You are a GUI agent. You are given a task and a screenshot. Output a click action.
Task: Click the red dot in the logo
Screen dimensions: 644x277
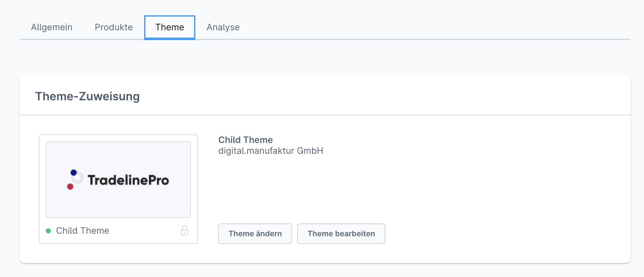click(x=70, y=187)
